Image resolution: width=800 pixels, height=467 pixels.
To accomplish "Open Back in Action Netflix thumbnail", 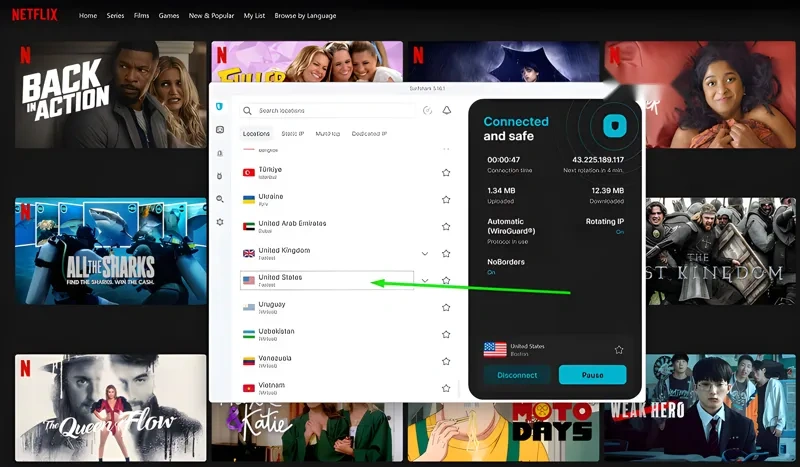I will (x=111, y=94).
